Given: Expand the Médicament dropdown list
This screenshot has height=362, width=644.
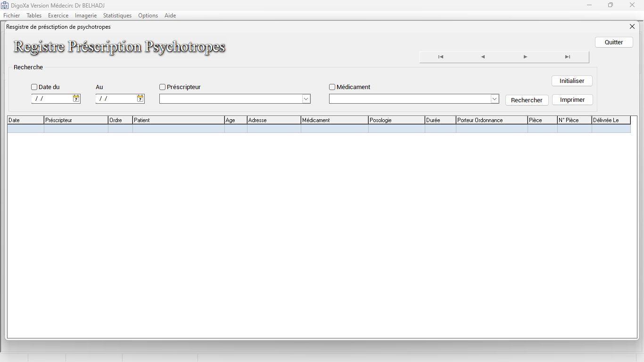Looking at the screenshot, I should click(x=495, y=99).
